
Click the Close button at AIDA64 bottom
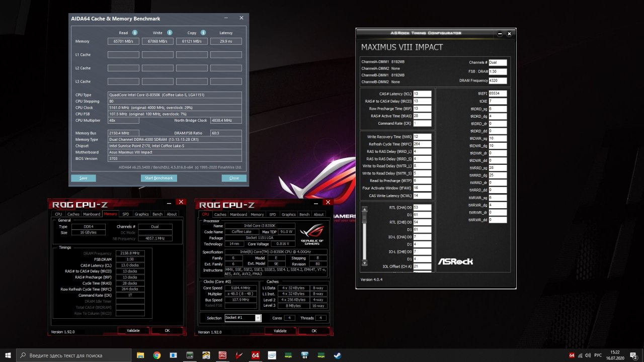tap(234, 178)
